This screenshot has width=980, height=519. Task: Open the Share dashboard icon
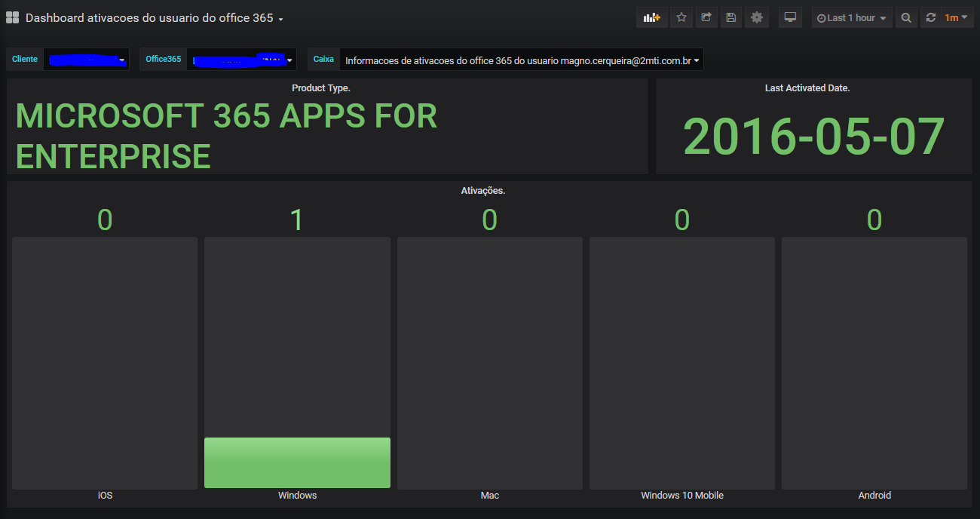pyautogui.click(x=706, y=17)
